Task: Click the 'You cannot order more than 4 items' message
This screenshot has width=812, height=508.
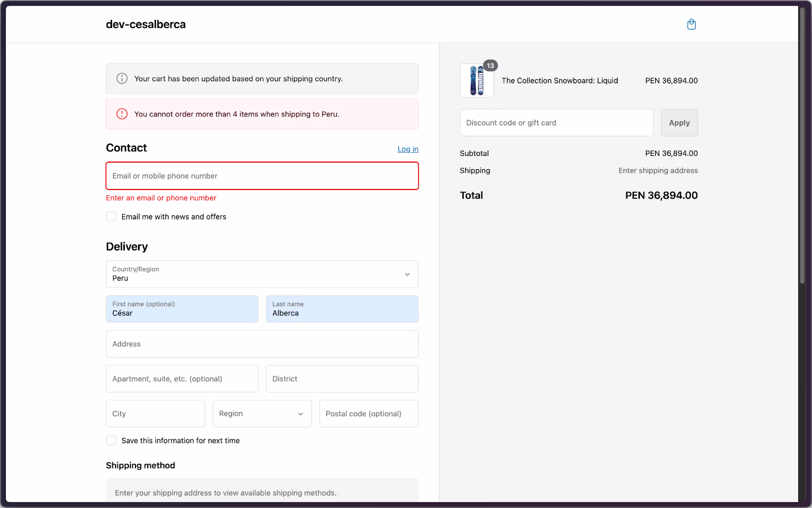Action: point(237,114)
